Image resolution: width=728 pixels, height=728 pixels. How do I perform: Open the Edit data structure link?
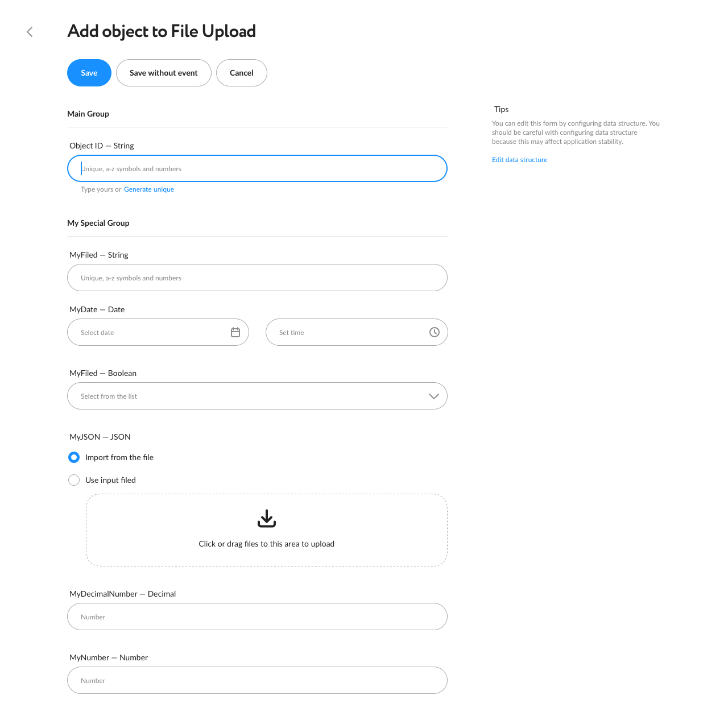[520, 160]
